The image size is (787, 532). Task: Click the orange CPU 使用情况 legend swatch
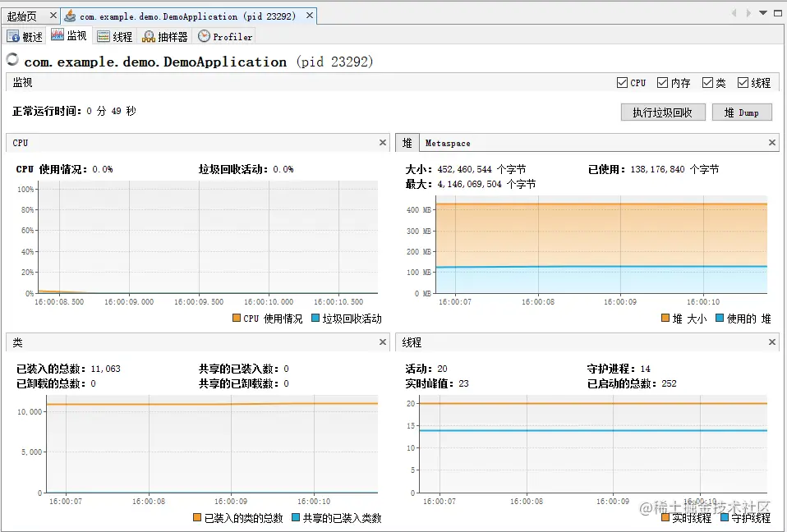(x=237, y=318)
